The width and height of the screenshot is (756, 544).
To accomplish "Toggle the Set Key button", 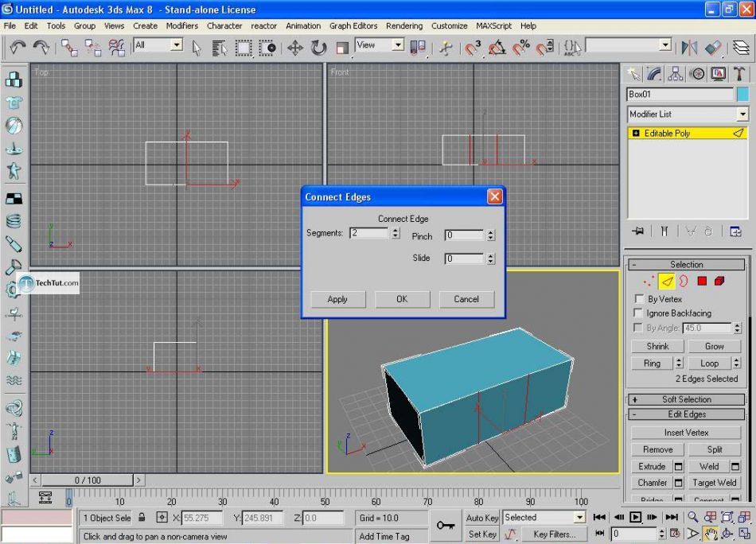I will (482, 534).
